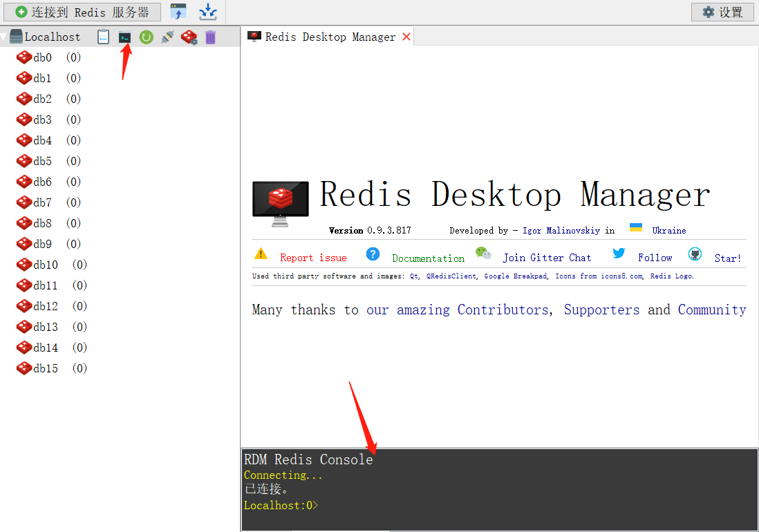The height and width of the screenshot is (532, 759).
Task: Click the Report issue link
Action: click(x=313, y=258)
